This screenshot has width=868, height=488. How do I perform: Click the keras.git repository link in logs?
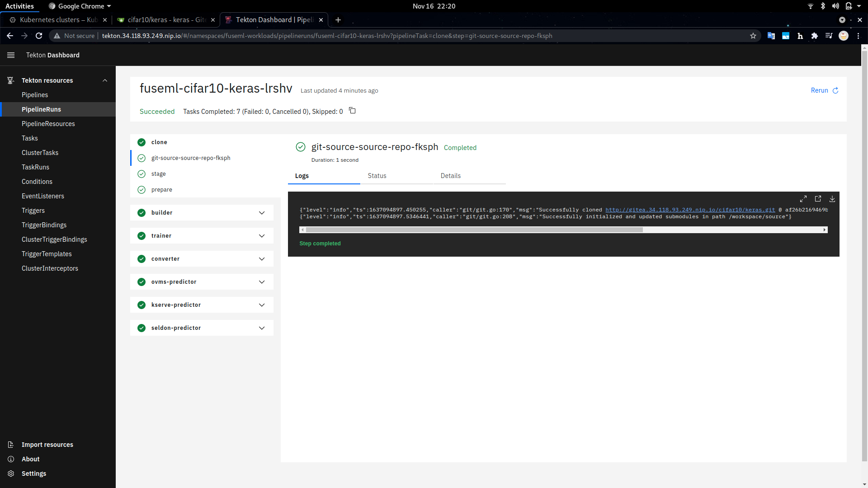689,210
